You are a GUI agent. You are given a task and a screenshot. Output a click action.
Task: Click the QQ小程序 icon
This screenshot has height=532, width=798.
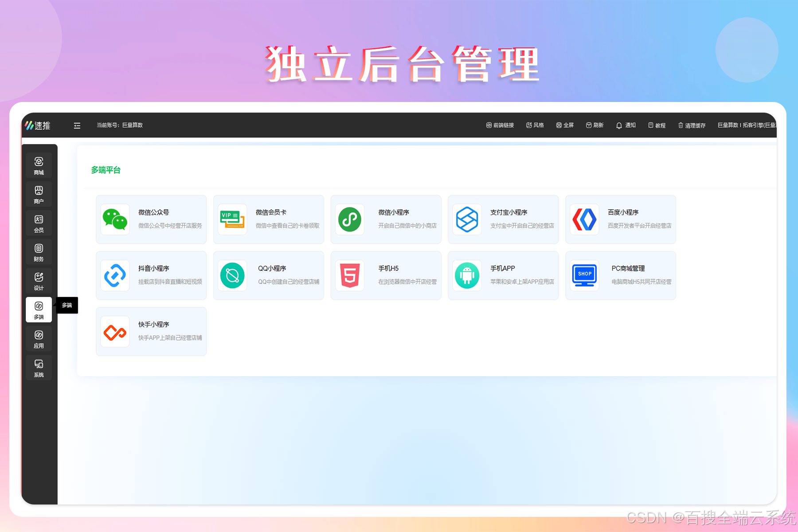coord(232,275)
